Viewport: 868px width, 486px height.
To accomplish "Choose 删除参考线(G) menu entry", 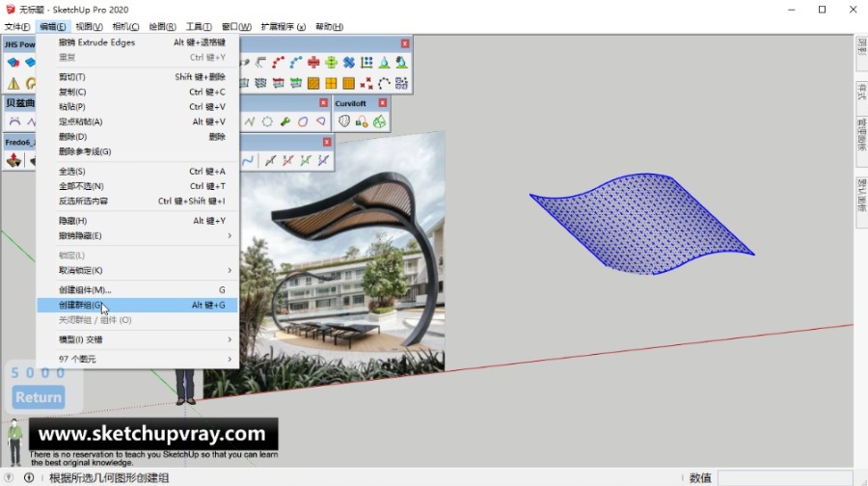I will coord(137,151).
